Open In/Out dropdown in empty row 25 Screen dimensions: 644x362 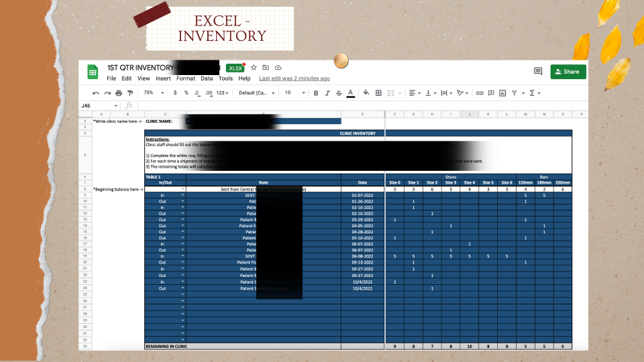pyautogui.click(x=182, y=294)
